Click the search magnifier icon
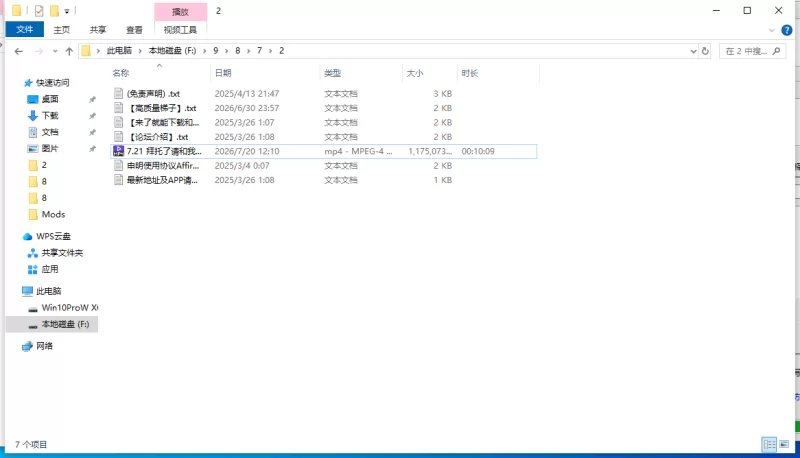Image resolution: width=800 pixels, height=458 pixels. click(777, 51)
